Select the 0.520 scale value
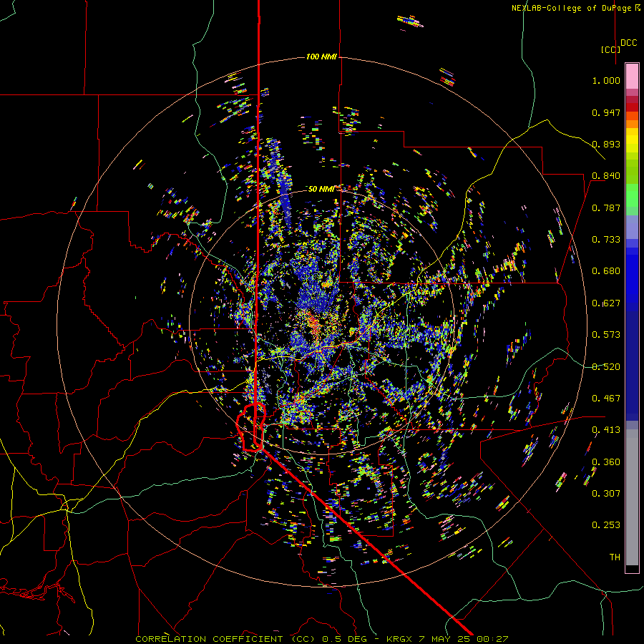 (606, 367)
